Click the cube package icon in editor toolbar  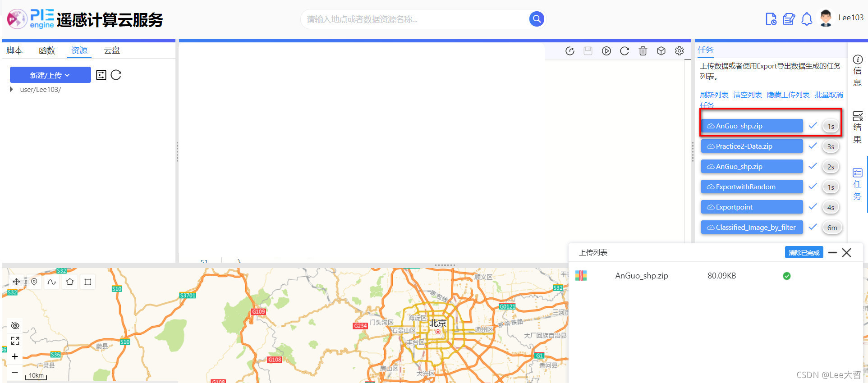(661, 51)
